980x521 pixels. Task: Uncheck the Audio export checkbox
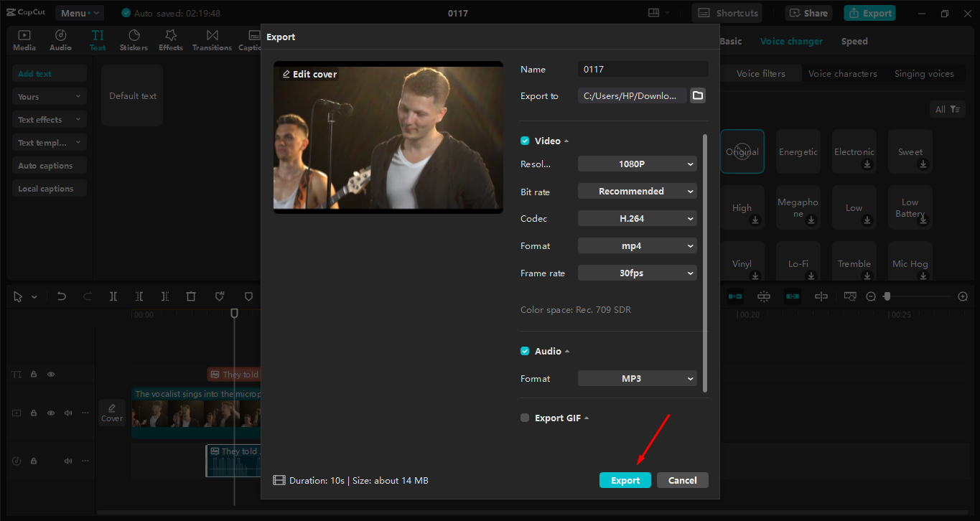524,351
